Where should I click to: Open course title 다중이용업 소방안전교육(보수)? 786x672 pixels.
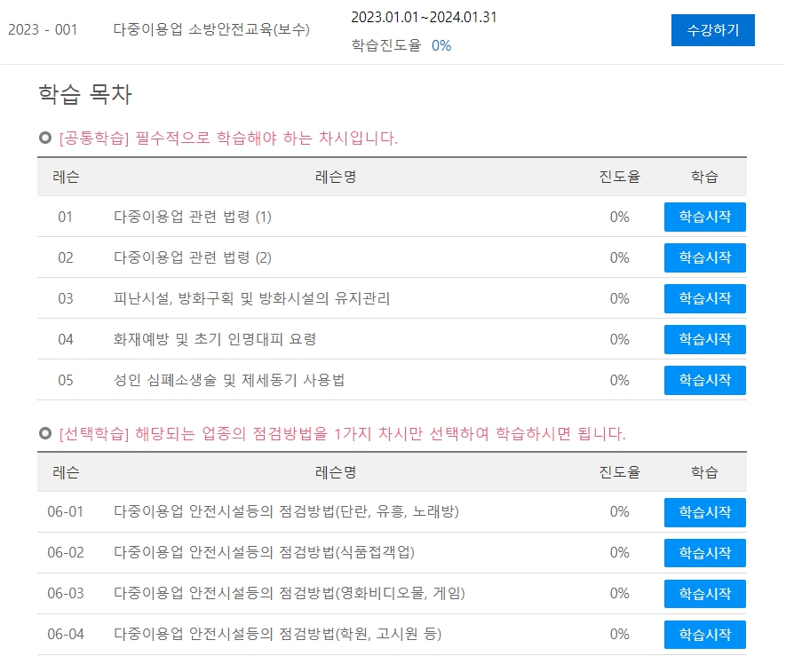pos(213,28)
